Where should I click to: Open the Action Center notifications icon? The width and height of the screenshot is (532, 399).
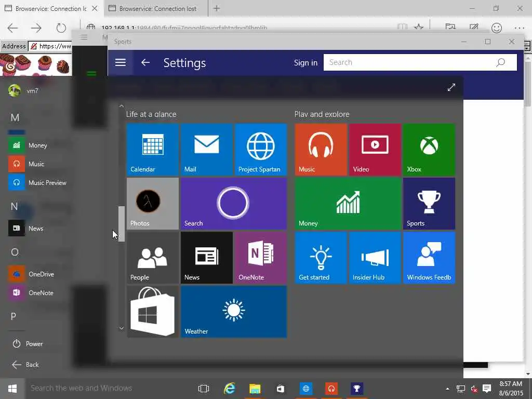(487, 389)
